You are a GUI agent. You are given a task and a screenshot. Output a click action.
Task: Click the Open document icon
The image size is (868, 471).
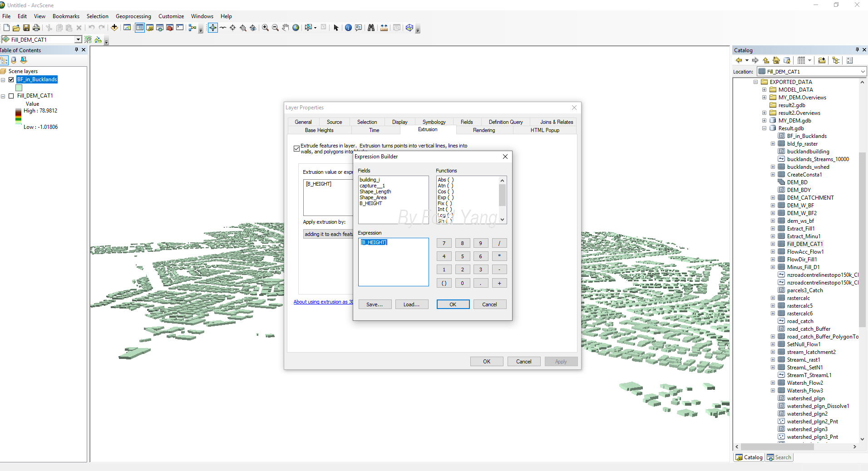point(16,28)
